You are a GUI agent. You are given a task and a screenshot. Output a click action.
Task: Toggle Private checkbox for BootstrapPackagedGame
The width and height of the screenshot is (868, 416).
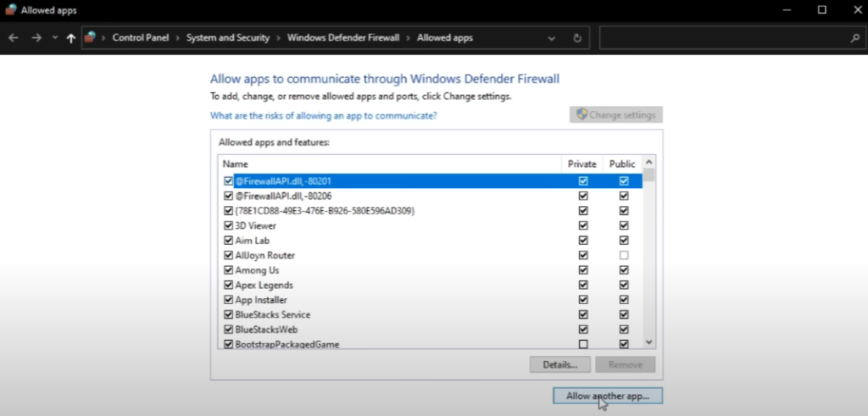pos(583,344)
